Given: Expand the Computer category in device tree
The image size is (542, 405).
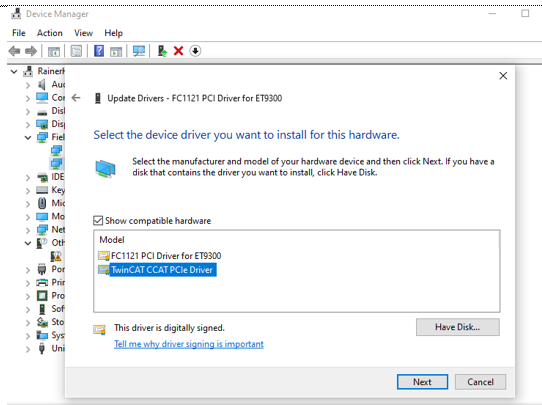Looking at the screenshot, I should pos(28,98).
